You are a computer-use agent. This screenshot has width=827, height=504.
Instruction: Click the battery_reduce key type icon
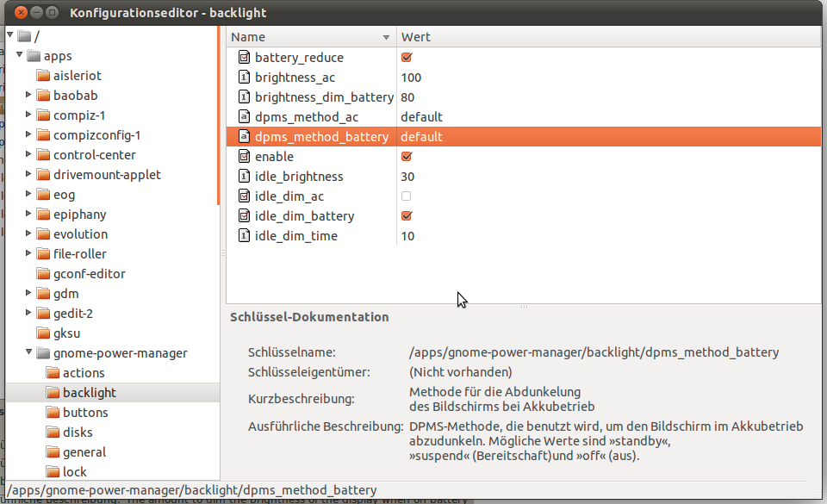[x=244, y=57]
